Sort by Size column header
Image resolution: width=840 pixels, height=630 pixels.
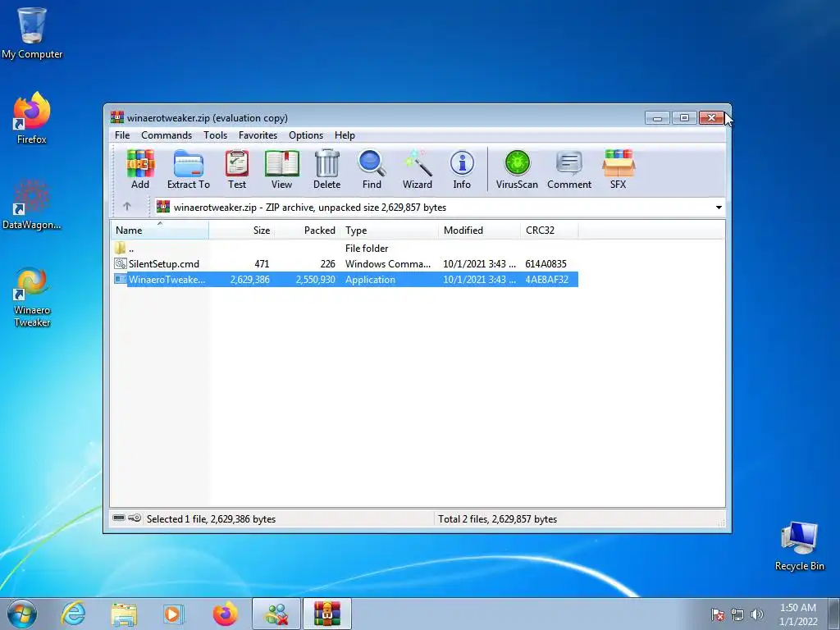242,231
